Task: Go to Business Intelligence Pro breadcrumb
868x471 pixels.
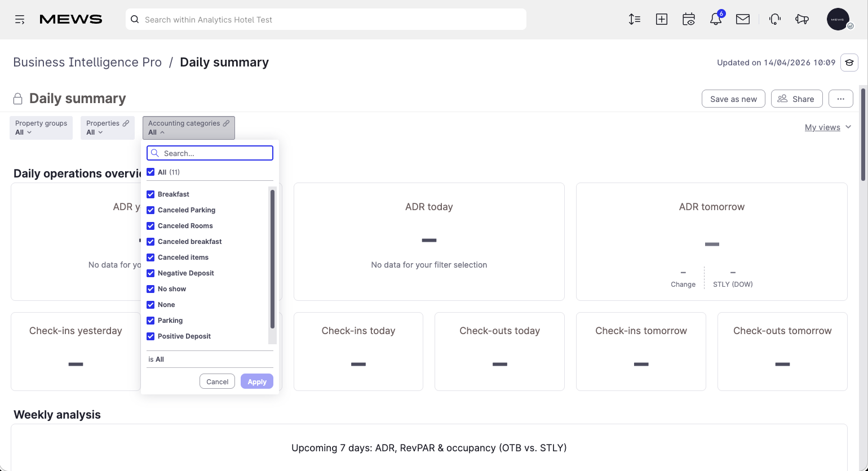Action: (x=87, y=62)
